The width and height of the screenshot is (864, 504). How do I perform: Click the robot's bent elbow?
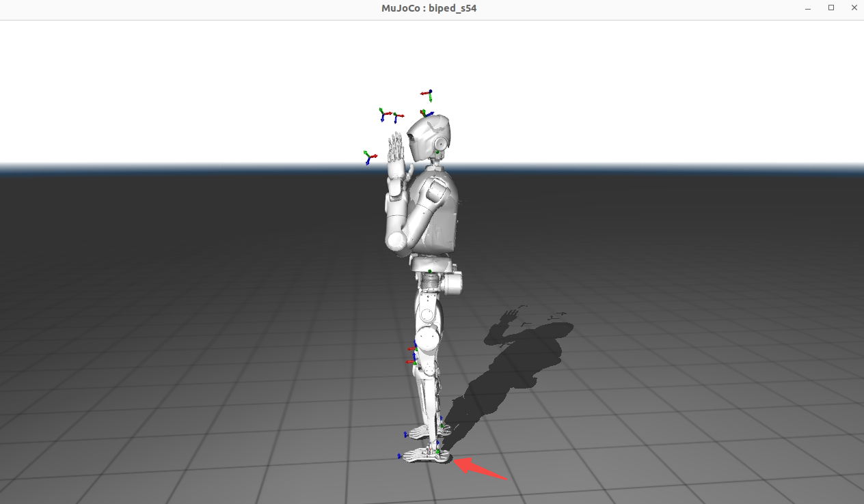pyautogui.click(x=396, y=239)
